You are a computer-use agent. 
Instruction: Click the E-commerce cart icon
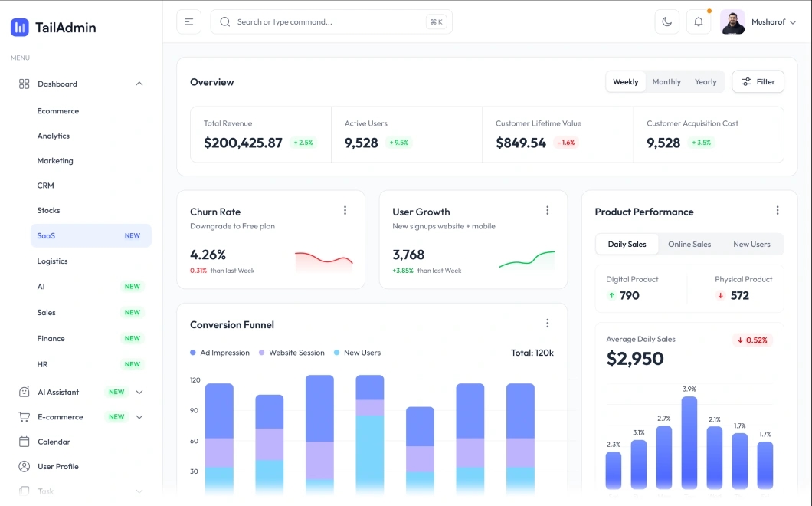25,417
